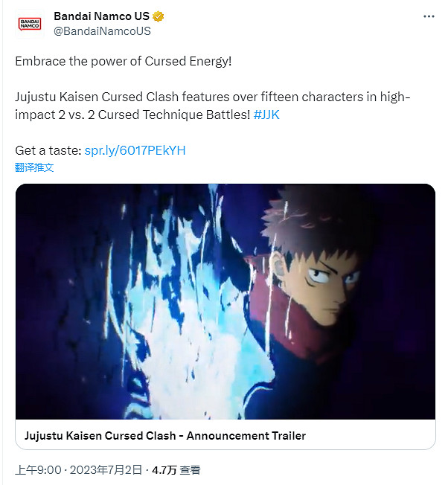
Task: Click the 2023年7月2日 post date
Action: 106,470
